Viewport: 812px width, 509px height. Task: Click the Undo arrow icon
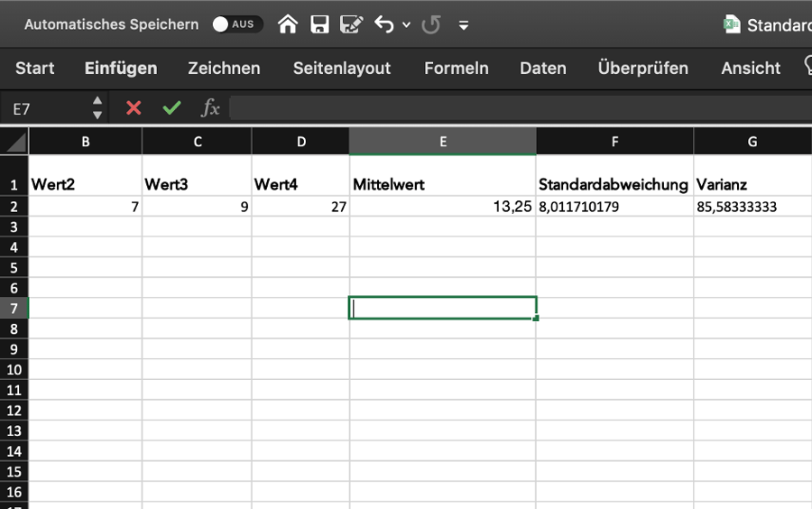tap(384, 24)
